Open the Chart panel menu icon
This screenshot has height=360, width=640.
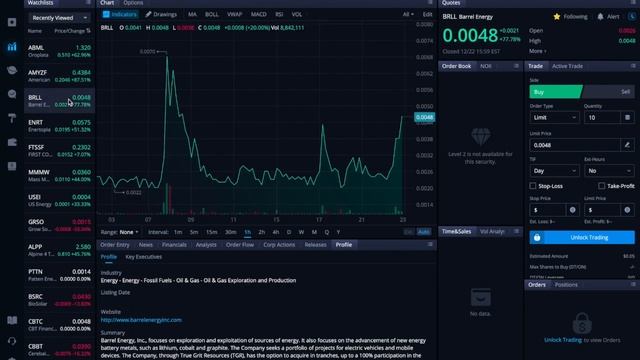point(430,2)
